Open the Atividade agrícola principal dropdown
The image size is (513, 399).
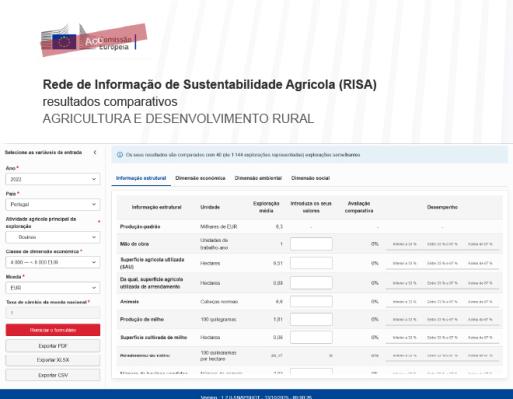pos(53,237)
